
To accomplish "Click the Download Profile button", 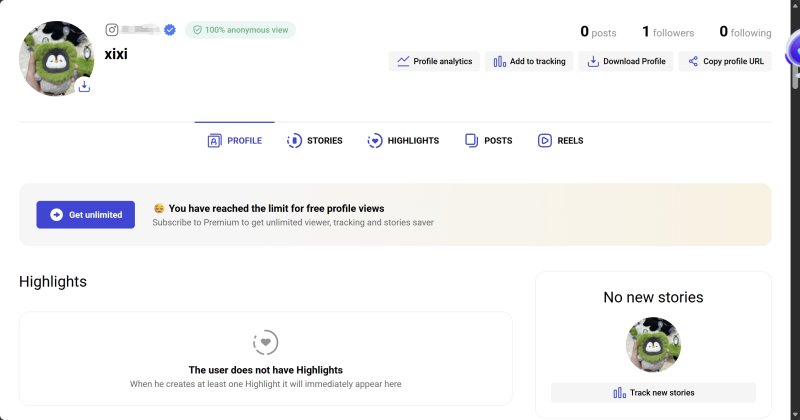I will click(626, 61).
